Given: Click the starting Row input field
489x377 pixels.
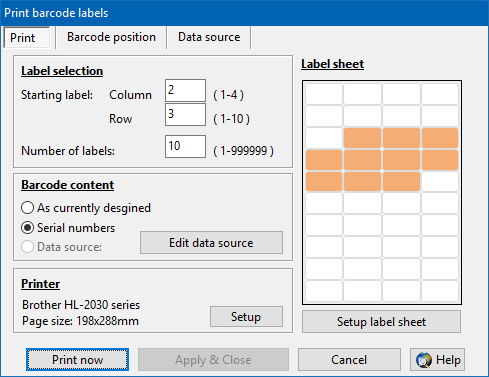Looking at the screenshot, I should click(185, 114).
